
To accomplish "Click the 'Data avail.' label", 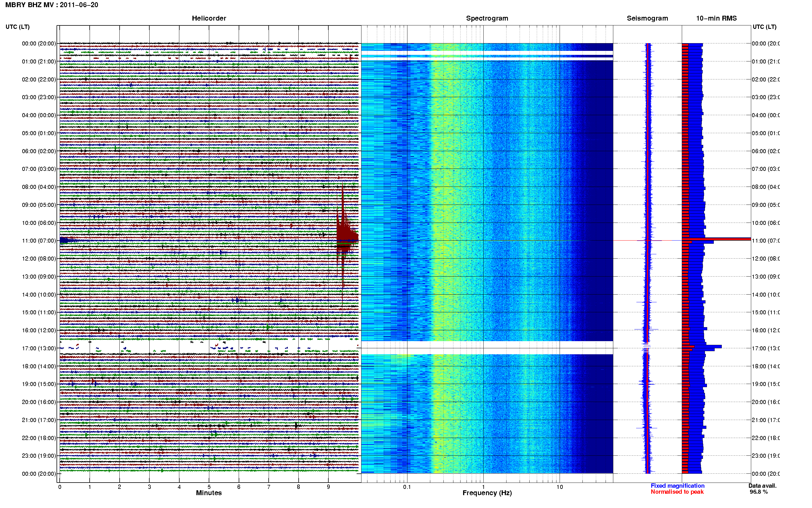I will pos(762,486).
